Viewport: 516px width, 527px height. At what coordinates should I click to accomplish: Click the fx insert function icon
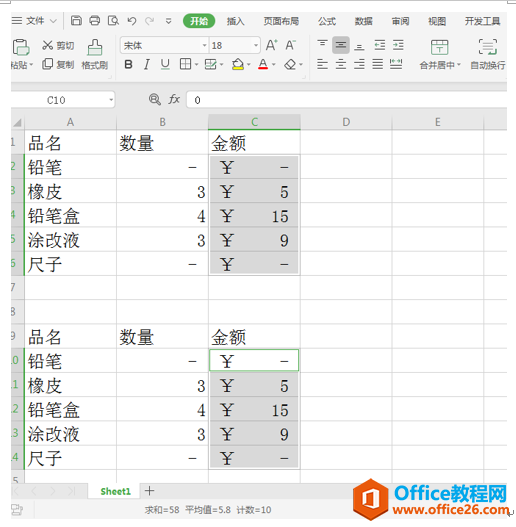point(174,99)
